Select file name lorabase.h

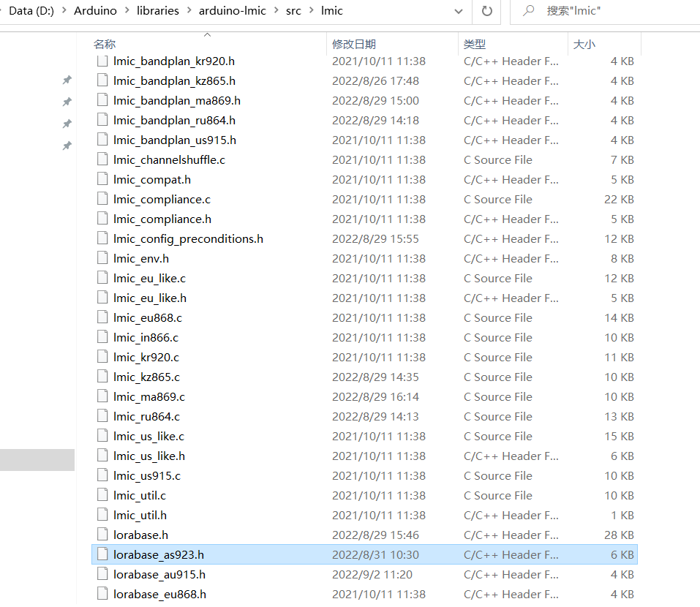(x=140, y=535)
